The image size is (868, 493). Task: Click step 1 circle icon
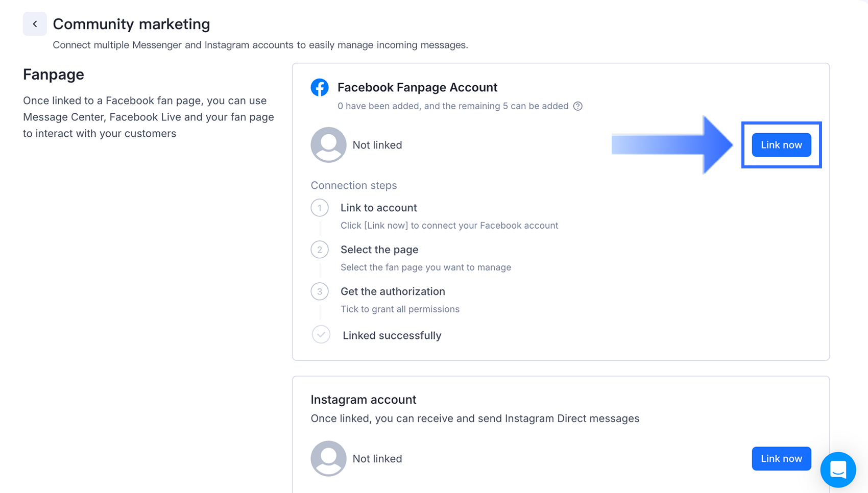click(x=320, y=208)
